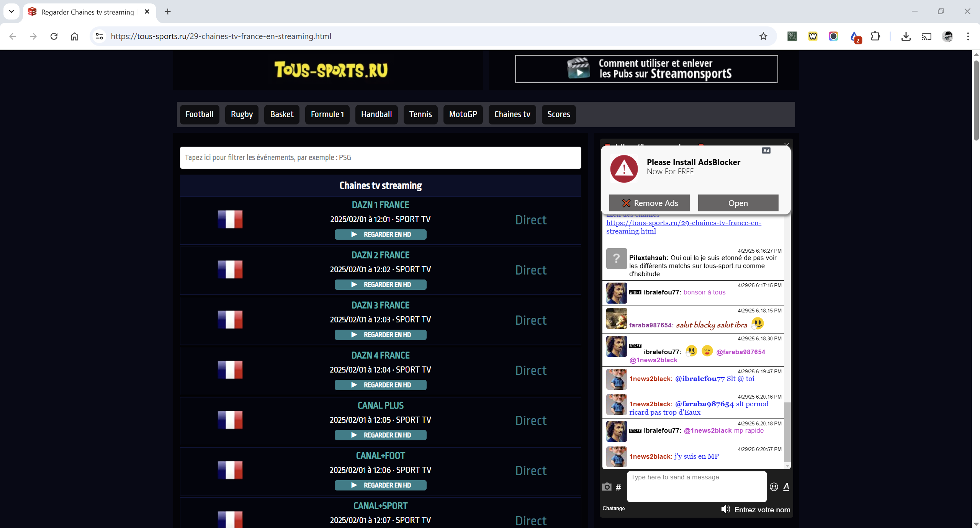The width and height of the screenshot is (980, 528).
Task: Open the MotoGP category
Action: point(463,114)
